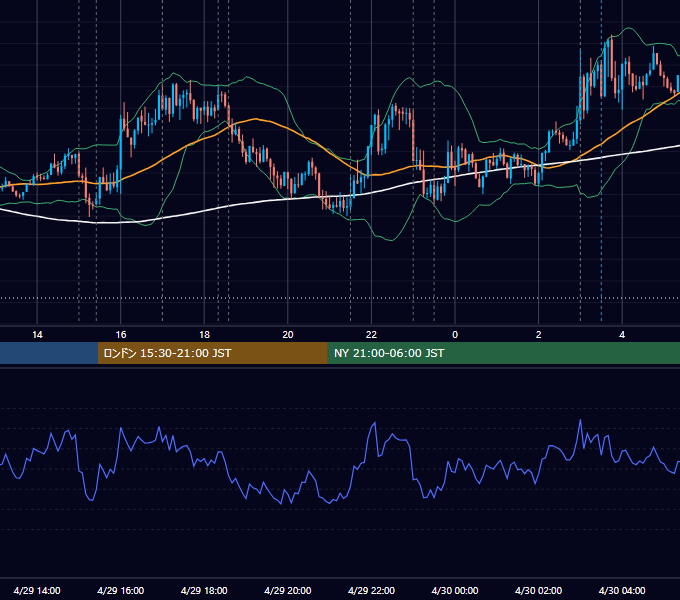Click the 4/30 04:00 time label
Screen dimensions: 680x600
pos(622,590)
